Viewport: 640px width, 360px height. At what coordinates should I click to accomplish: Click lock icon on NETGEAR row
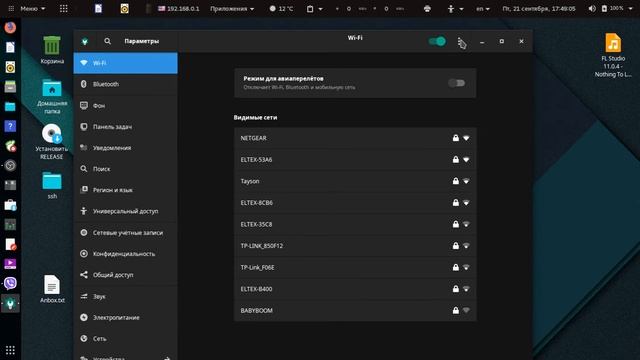pyautogui.click(x=456, y=138)
